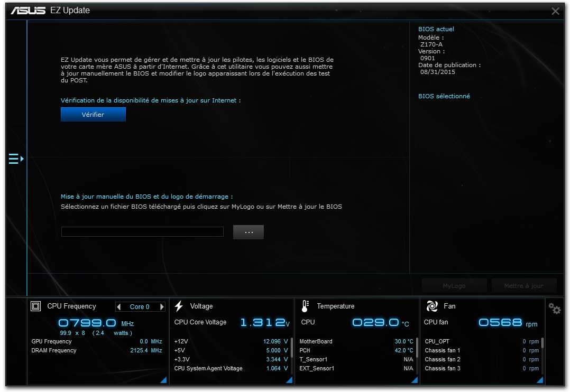
Task: Open monitor settings via the gears icon
Action: pyautogui.click(x=554, y=309)
